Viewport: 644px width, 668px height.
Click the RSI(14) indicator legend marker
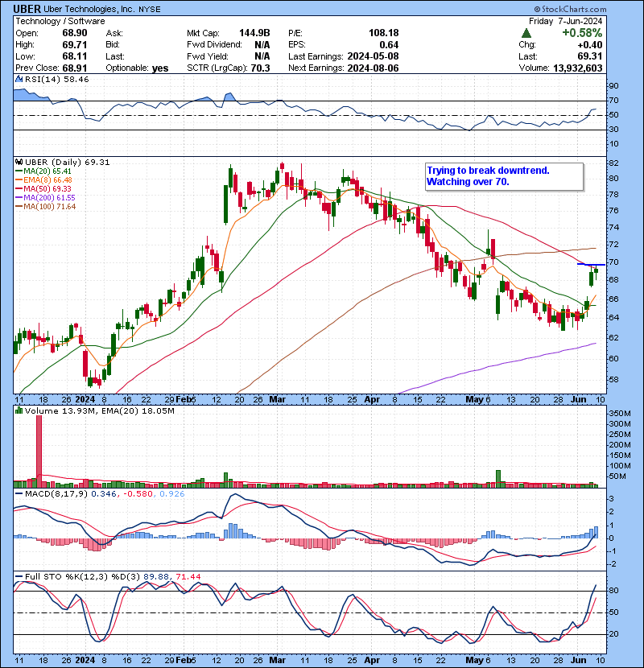19,80
